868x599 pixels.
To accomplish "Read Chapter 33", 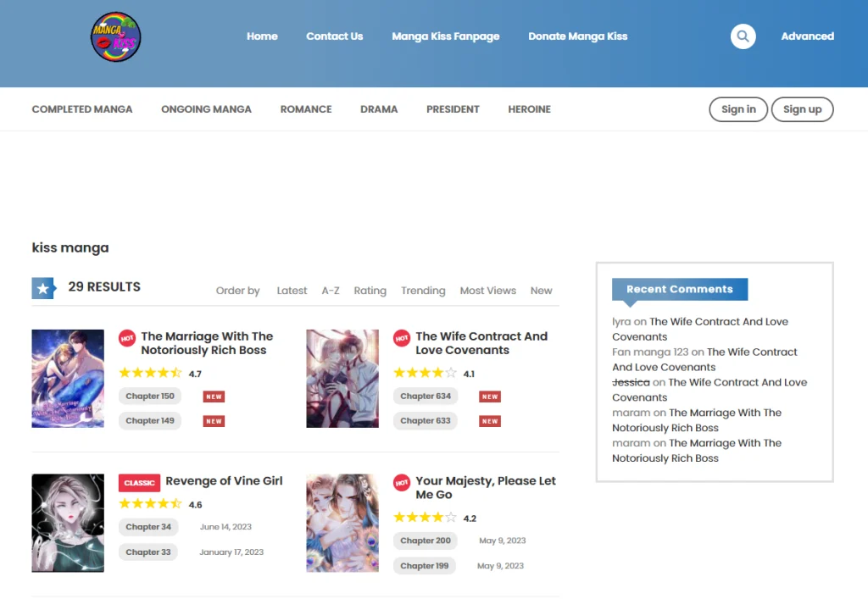I will point(148,552).
